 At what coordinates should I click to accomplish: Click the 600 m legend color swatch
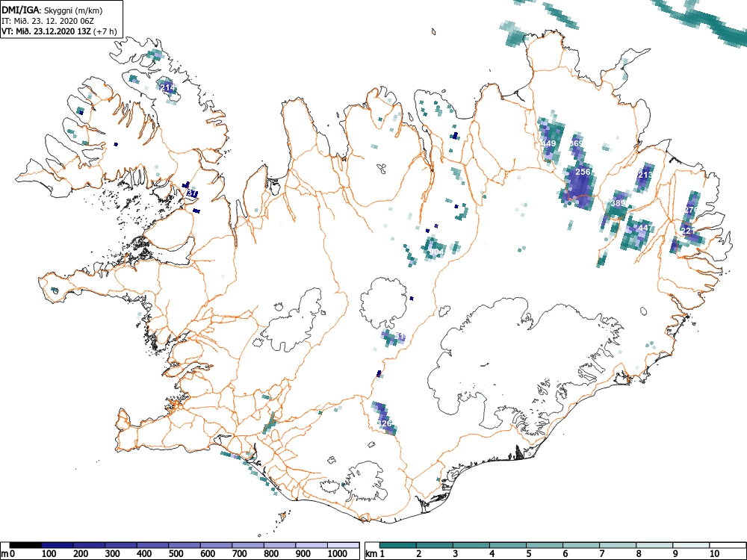point(217,545)
